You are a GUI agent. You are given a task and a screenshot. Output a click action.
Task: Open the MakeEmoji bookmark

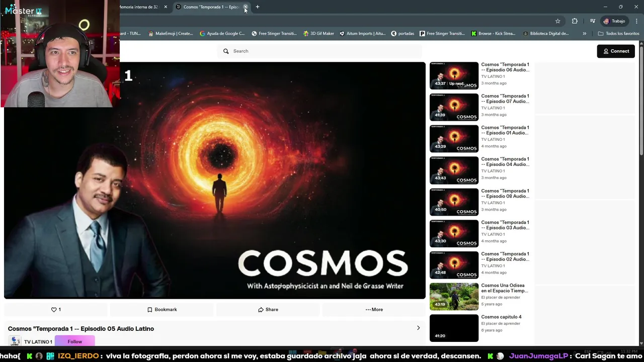[x=171, y=34]
